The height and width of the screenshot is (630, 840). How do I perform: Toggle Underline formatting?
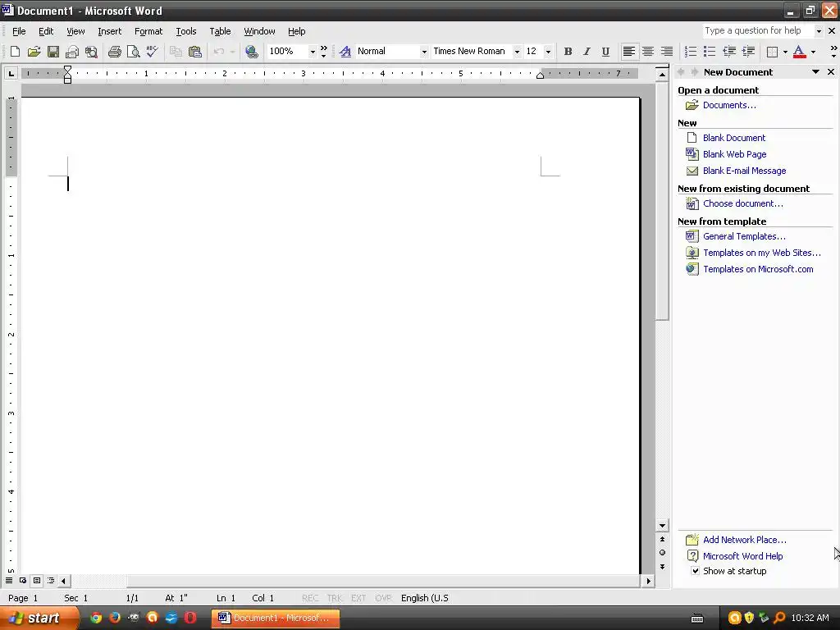click(605, 52)
